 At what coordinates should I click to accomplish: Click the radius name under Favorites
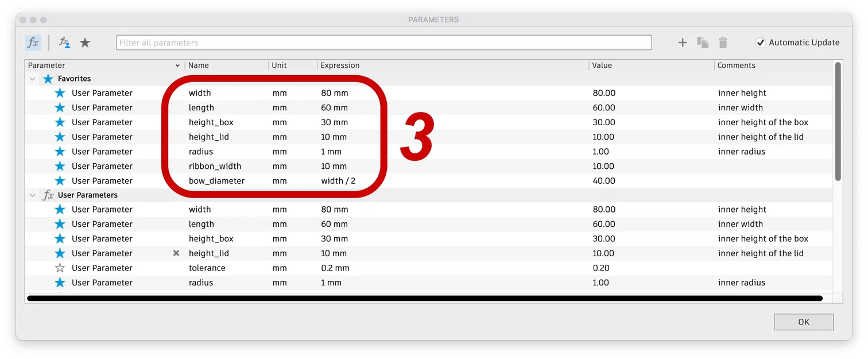click(x=201, y=152)
